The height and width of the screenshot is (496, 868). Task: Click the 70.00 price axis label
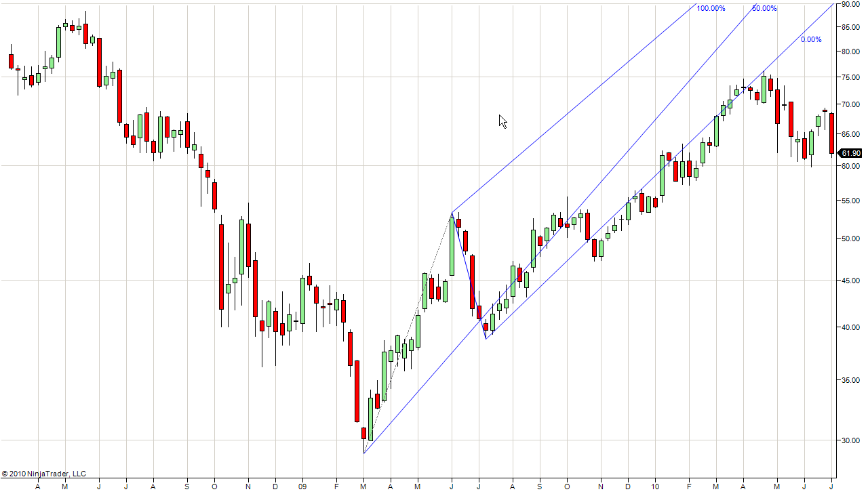[x=850, y=104]
